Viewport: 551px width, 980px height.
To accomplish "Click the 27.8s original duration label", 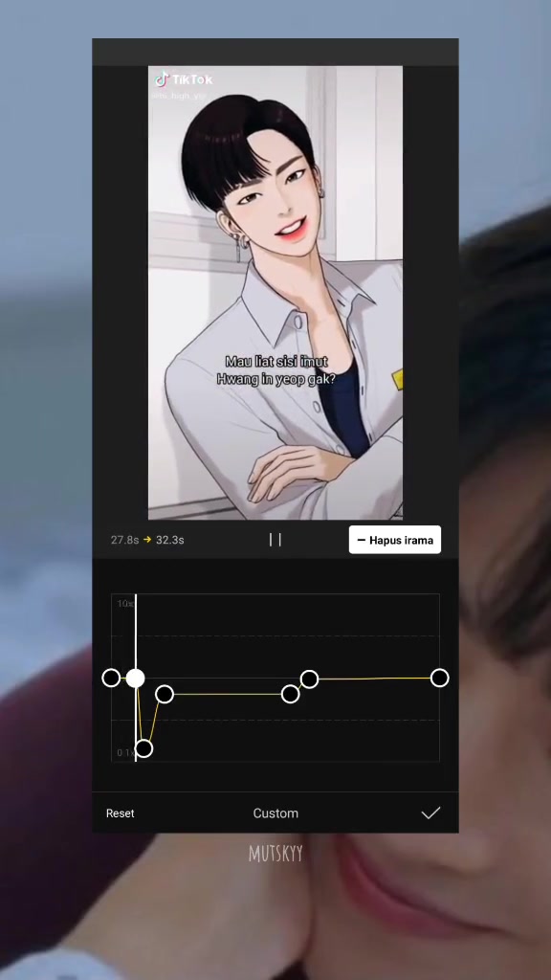I will tap(124, 540).
